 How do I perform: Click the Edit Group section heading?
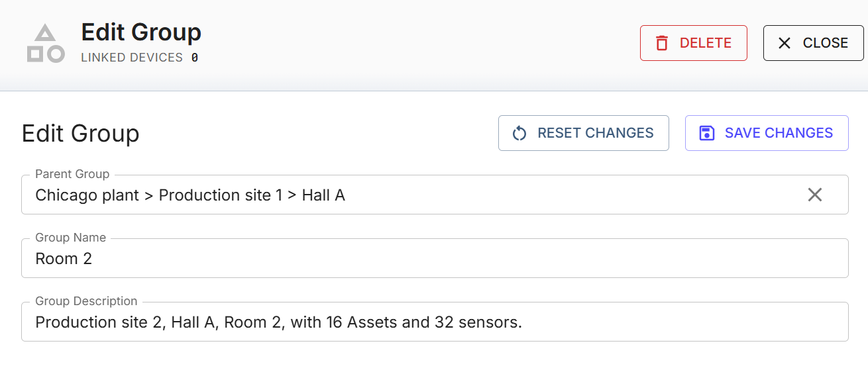tap(81, 133)
